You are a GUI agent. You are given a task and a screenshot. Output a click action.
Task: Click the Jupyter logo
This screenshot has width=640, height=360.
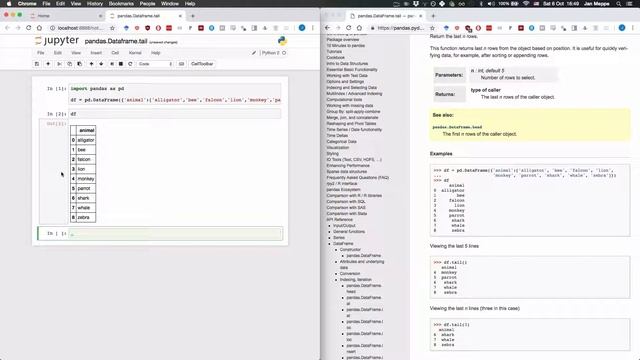click(57, 41)
